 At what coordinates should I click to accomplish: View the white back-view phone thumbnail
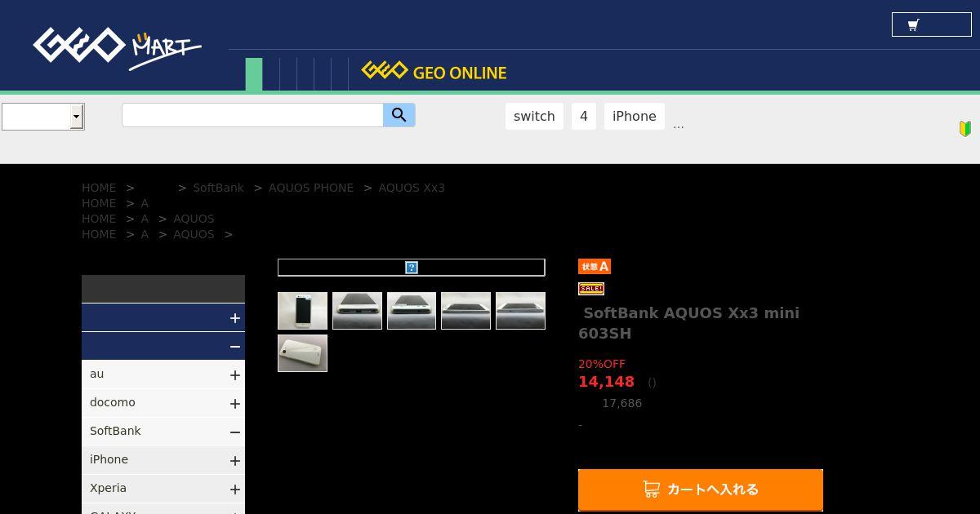[302, 353]
